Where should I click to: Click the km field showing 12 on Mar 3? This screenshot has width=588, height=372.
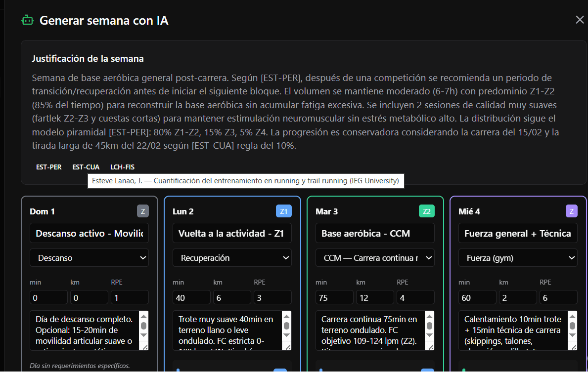(374, 297)
